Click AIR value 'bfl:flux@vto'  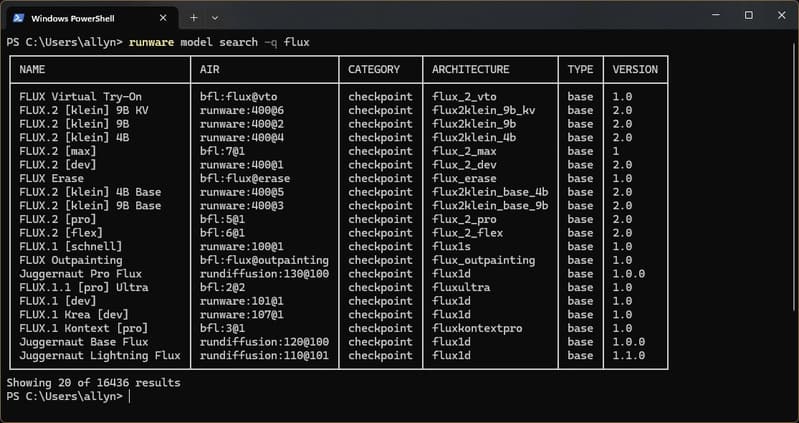238,97
